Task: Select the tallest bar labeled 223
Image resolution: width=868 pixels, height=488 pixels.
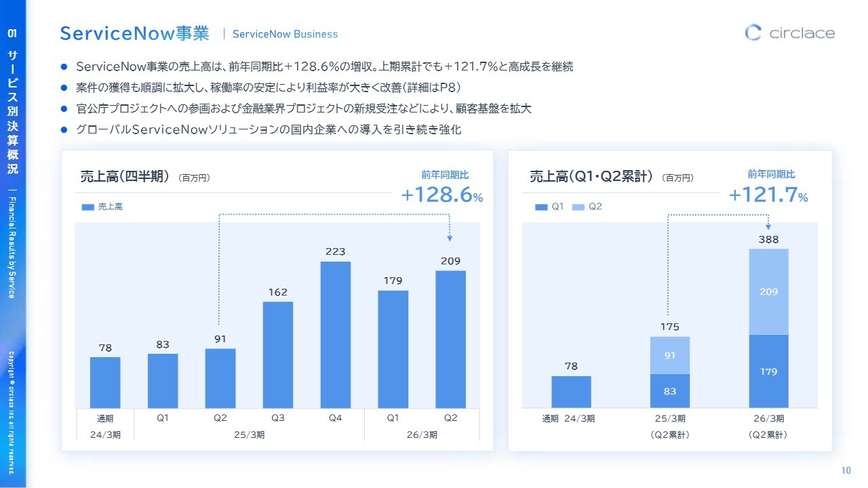Action: point(336,334)
